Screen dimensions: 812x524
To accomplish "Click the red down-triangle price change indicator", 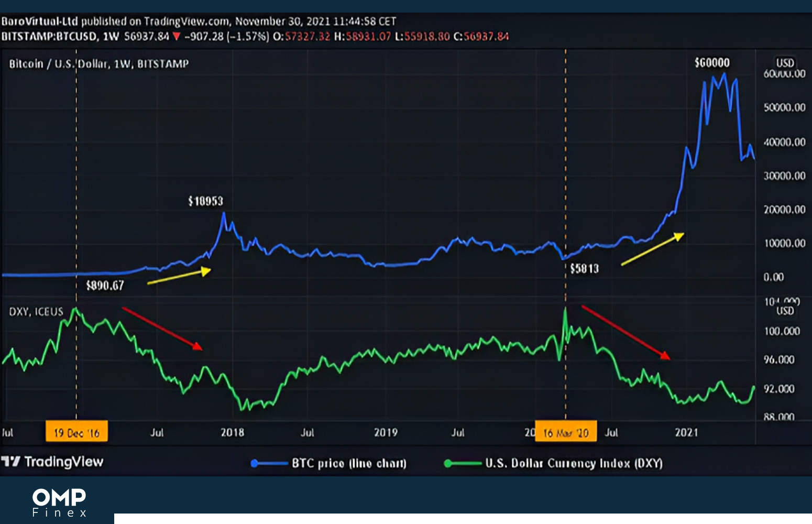I will [177, 36].
